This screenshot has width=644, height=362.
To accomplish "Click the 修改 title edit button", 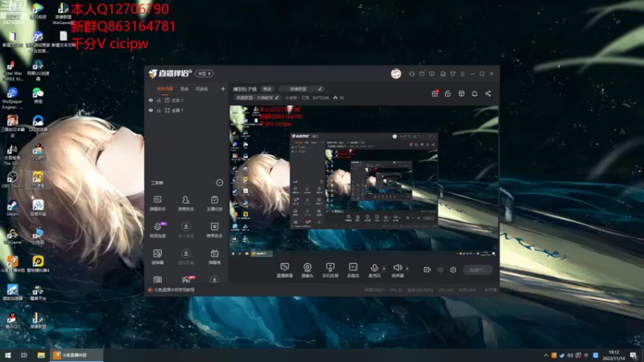I will click(x=267, y=88).
